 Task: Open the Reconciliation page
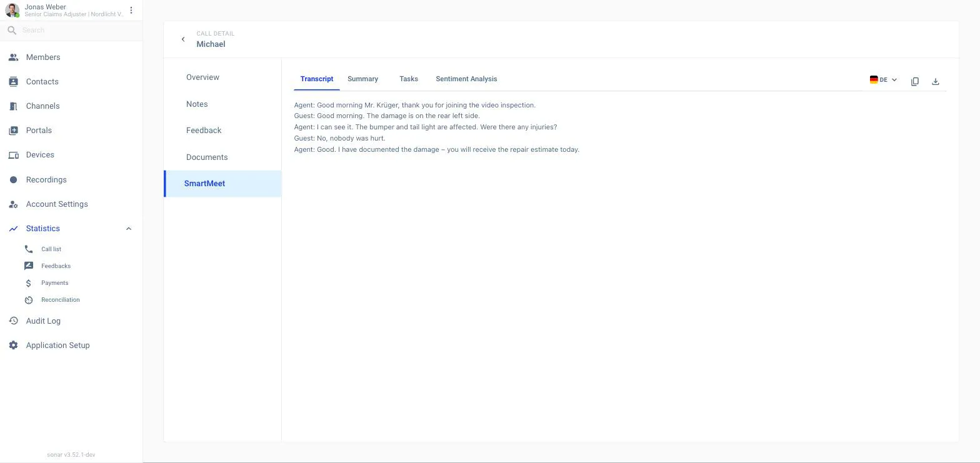[x=61, y=300]
